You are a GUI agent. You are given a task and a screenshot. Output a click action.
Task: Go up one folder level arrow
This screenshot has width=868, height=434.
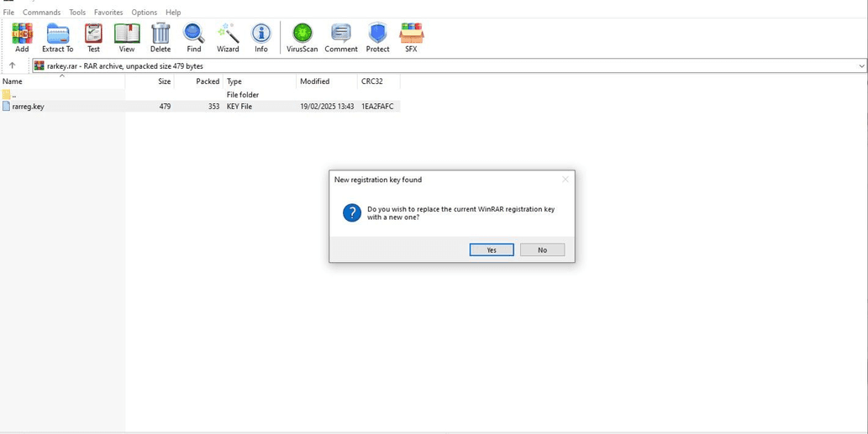click(12, 65)
